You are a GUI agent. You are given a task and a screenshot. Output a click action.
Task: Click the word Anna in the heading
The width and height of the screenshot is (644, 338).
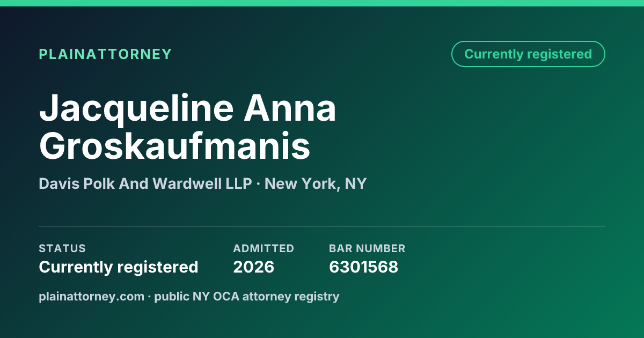click(290, 108)
